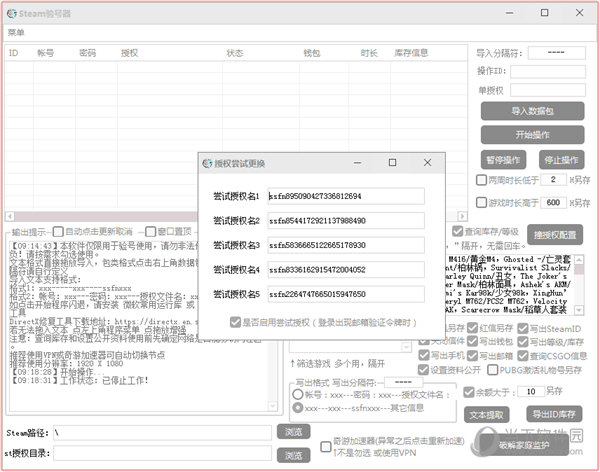
Task: Click the 余额大于 value field showing 10
Action: tap(531, 392)
